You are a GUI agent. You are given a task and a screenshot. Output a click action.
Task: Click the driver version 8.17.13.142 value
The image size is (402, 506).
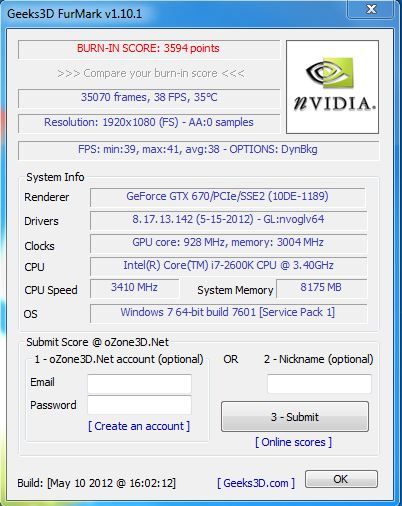coord(228,219)
